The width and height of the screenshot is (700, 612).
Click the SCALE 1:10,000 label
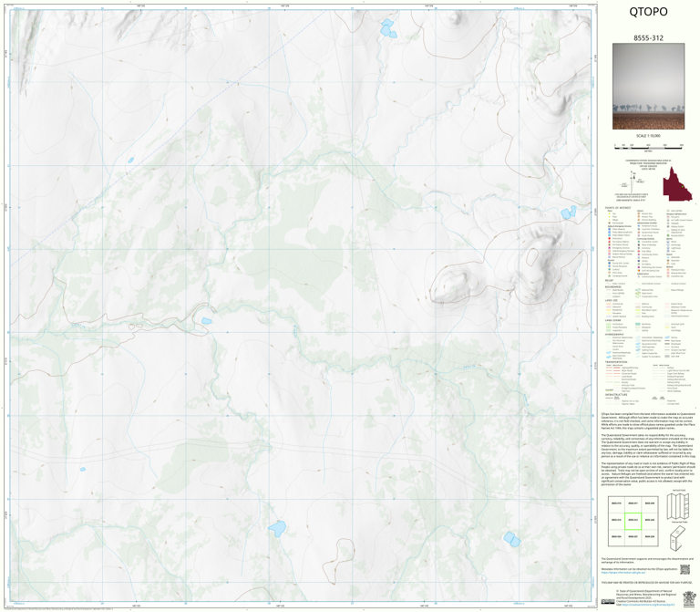click(x=648, y=136)
